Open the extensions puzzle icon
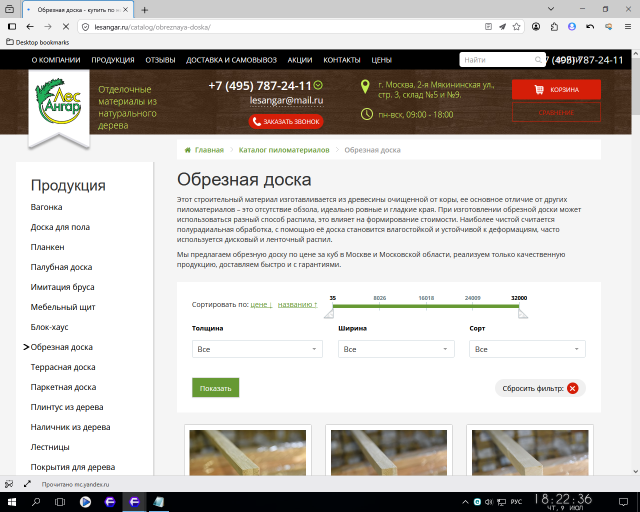 click(554, 27)
